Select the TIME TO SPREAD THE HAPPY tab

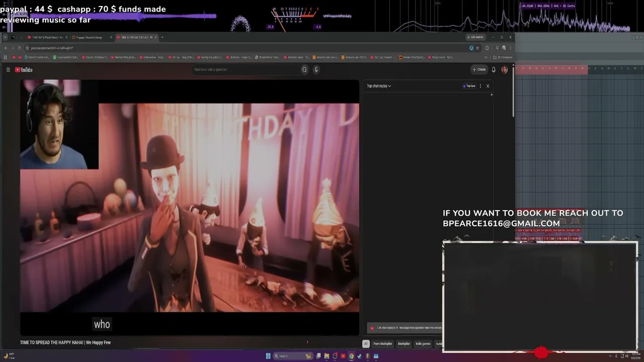[136, 37]
